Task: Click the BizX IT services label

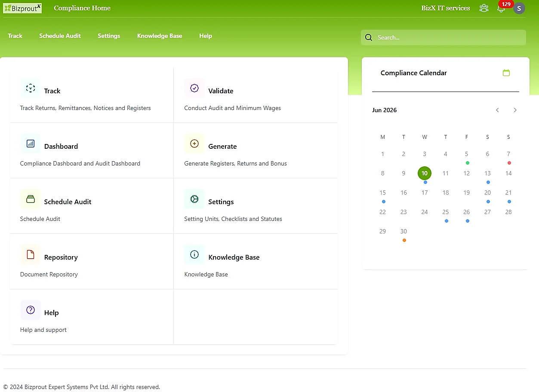Action: pos(446,8)
